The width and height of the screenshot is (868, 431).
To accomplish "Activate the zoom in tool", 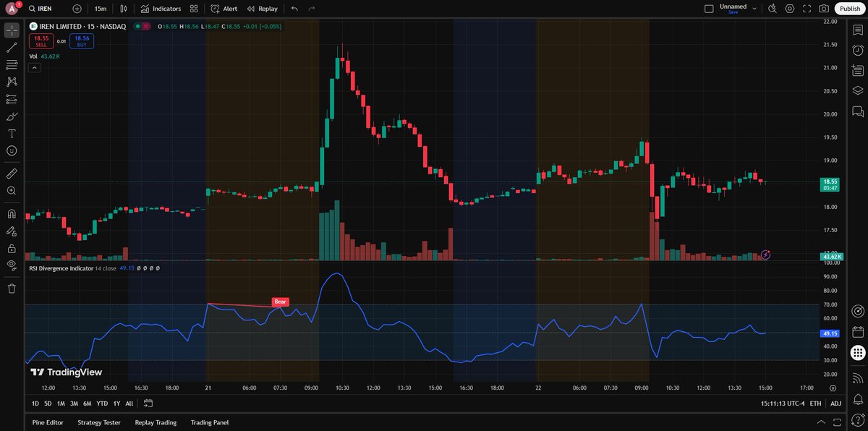I will point(12,191).
